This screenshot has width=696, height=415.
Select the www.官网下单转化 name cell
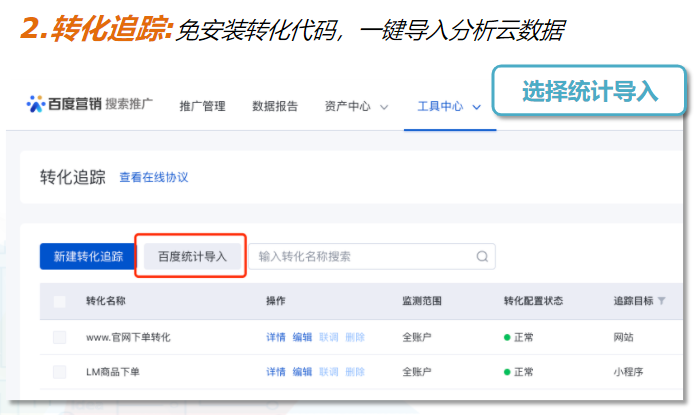(x=128, y=337)
